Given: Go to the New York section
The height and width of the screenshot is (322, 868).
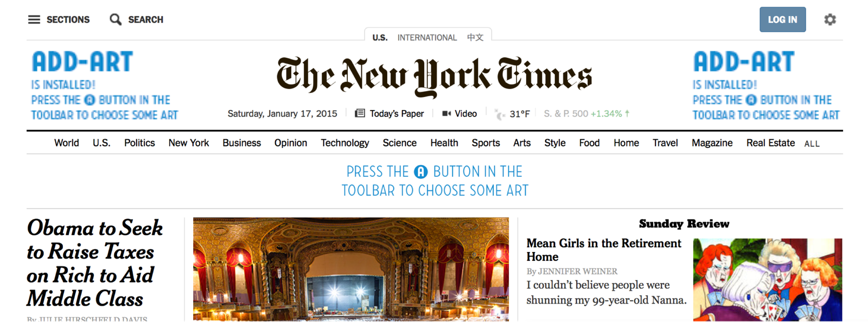Looking at the screenshot, I should coord(189,143).
